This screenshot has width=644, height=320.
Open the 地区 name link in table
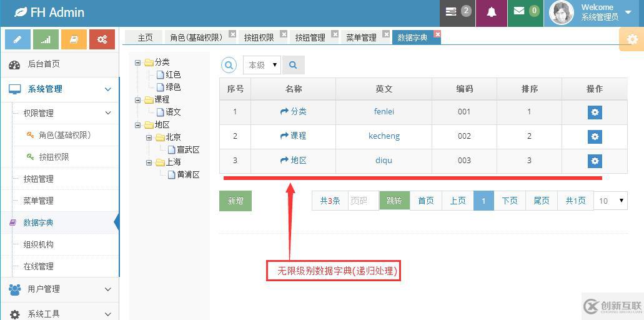293,160
